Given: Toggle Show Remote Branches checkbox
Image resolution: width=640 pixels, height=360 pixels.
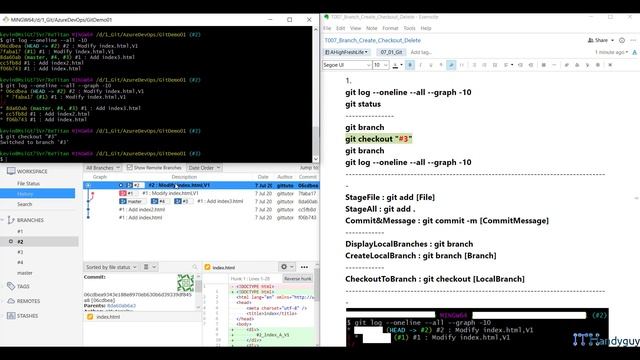Looking at the screenshot, I should (129, 167).
